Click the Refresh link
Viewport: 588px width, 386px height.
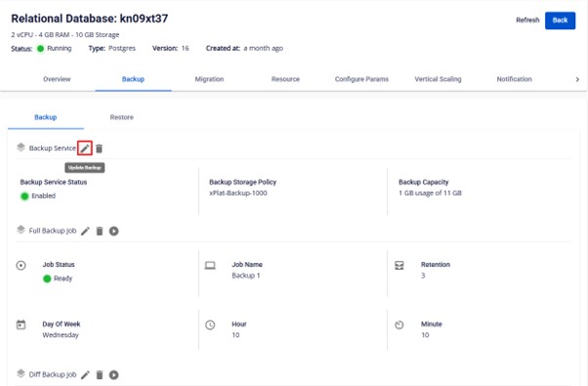pyautogui.click(x=527, y=21)
